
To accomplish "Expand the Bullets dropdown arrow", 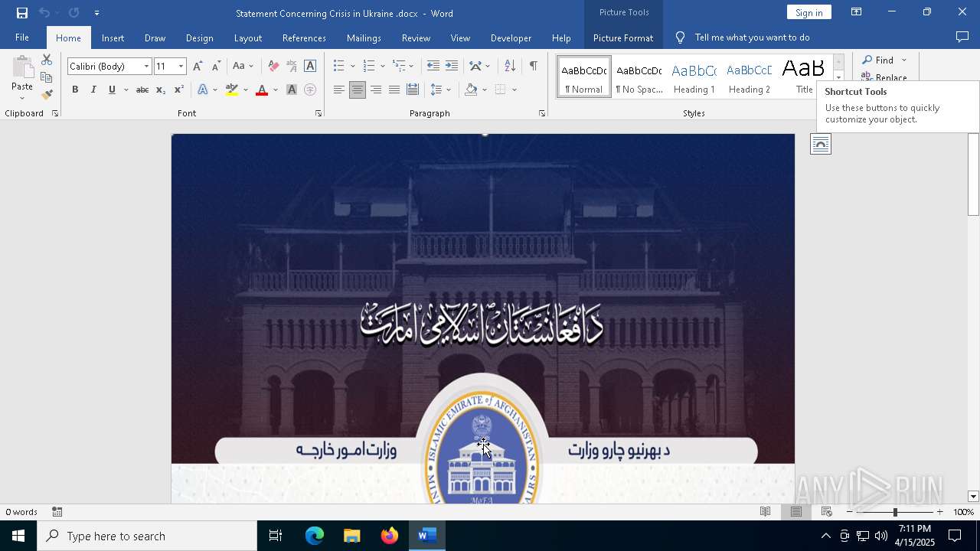I will point(352,67).
